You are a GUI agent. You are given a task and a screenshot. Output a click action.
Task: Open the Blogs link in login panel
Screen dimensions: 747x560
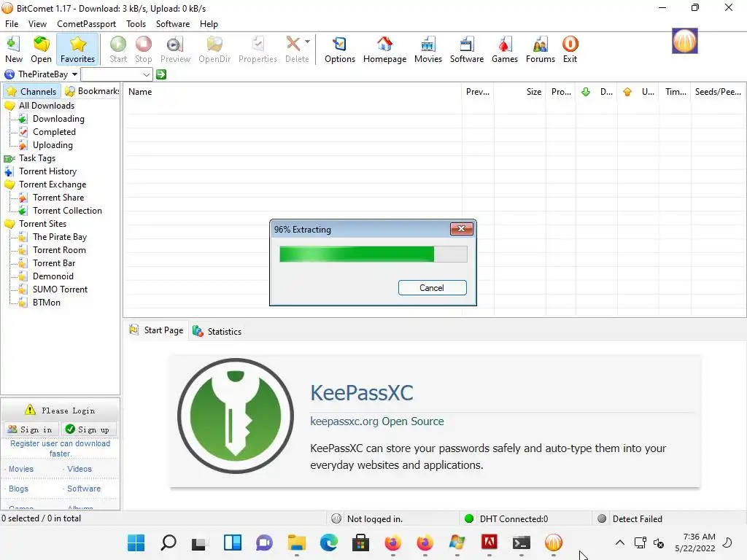click(x=18, y=489)
